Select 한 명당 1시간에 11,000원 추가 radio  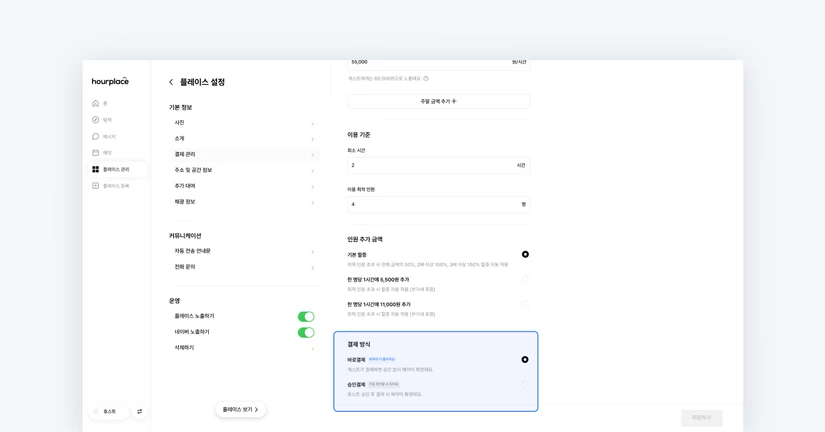525,304
